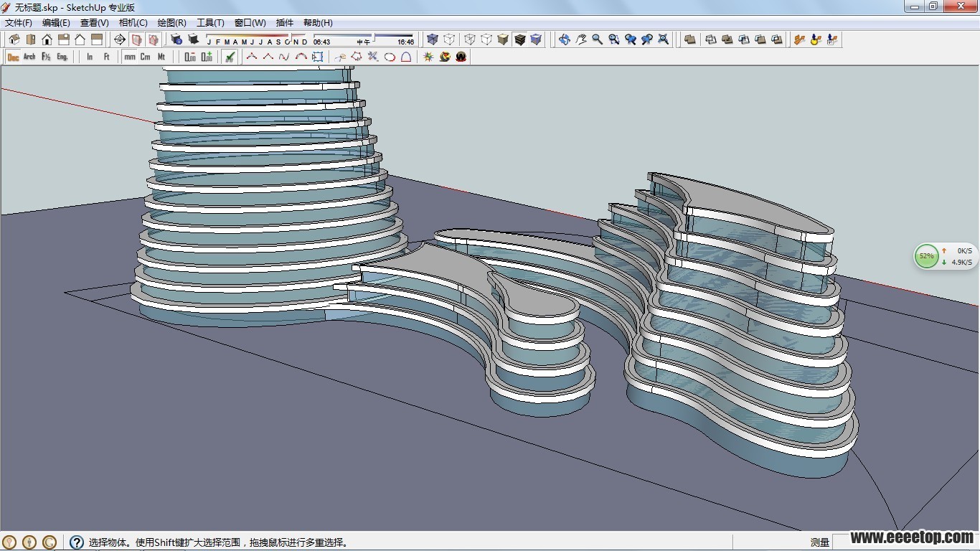Image resolution: width=980 pixels, height=551 pixels.
Task: Click the decrease precision icon
Action: [x=190, y=56]
